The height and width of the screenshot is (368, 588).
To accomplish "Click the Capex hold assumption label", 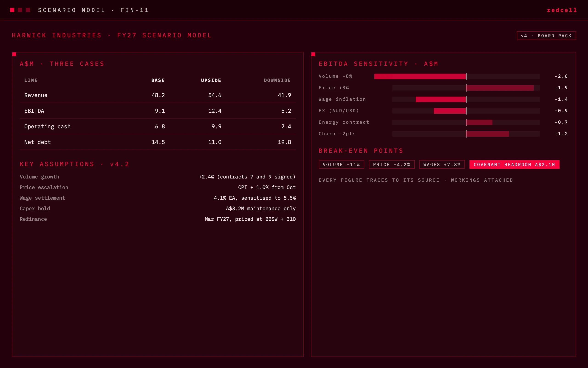I will [x=35, y=209].
